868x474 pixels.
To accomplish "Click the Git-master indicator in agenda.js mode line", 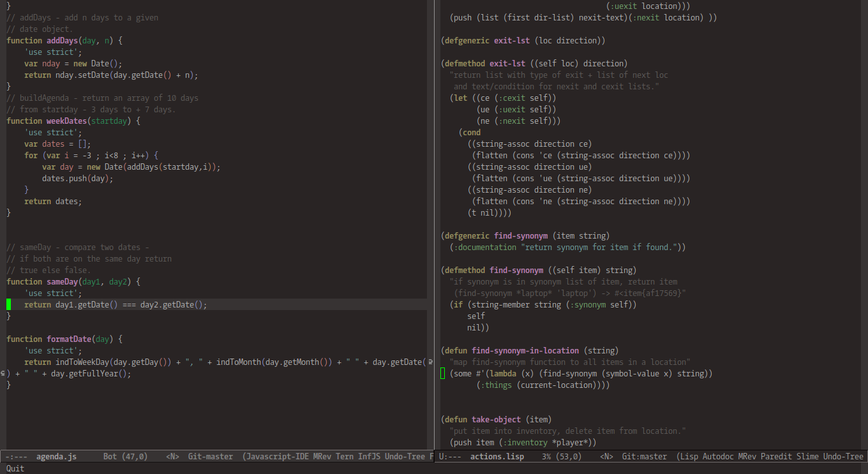I will 210,457.
